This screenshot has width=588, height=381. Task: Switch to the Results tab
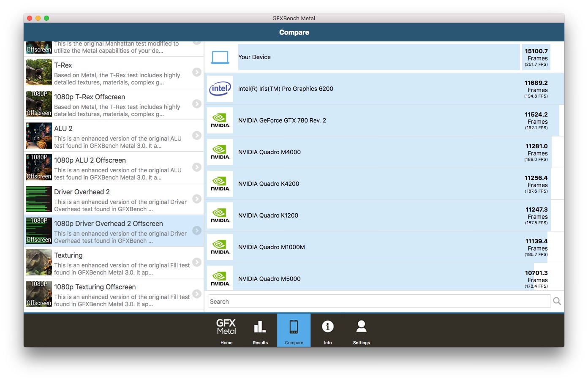(260, 330)
